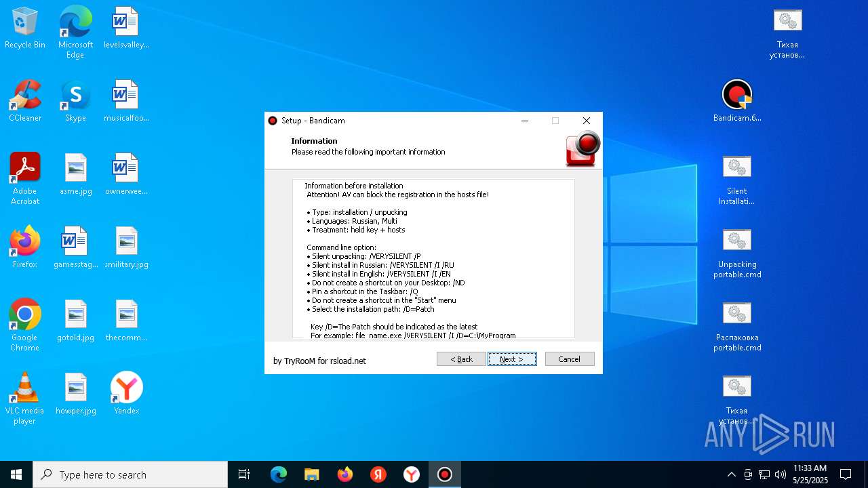Click Setup - Bandicam title bar icon
The width and height of the screenshot is (868, 488).
pos(273,121)
